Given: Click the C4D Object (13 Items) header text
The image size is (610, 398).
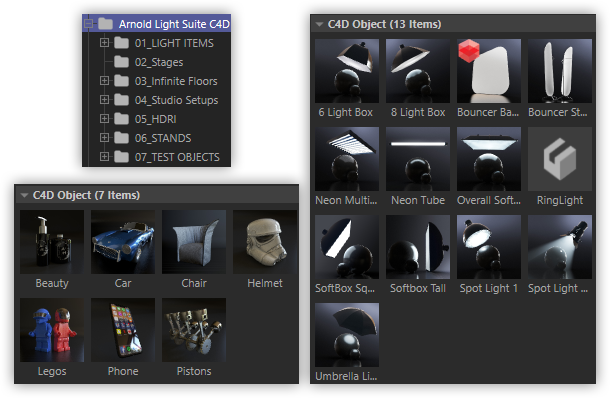Looking at the screenshot, I should point(384,24).
